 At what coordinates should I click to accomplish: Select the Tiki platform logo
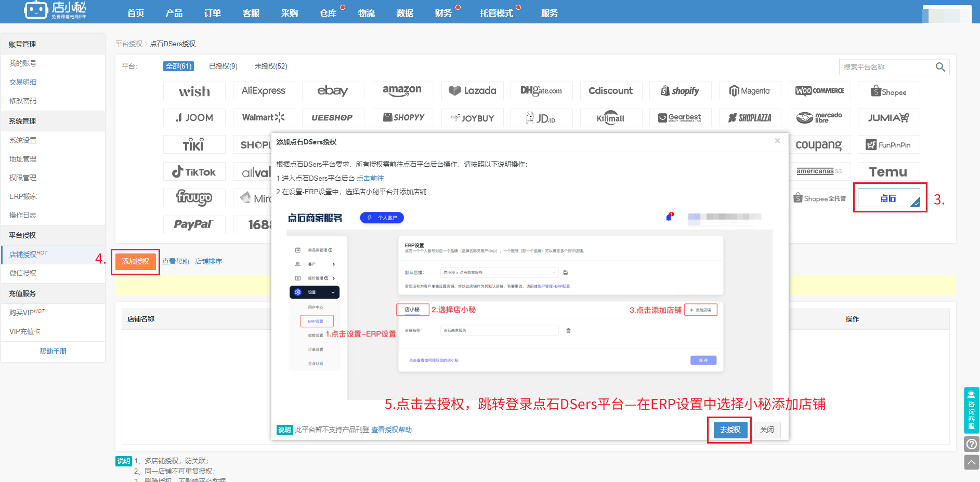pyautogui.click(x=194, y=144)
